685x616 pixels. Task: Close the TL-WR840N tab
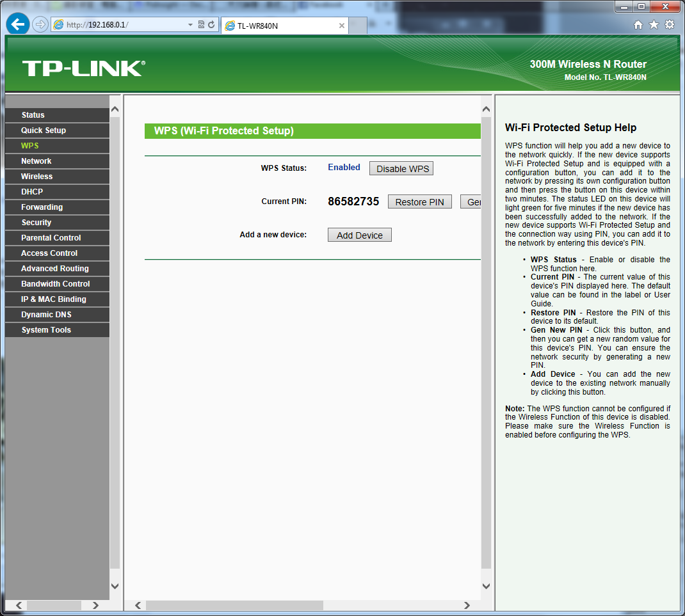[342, 26]
